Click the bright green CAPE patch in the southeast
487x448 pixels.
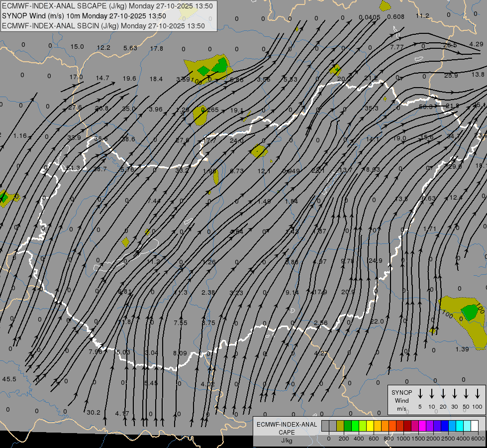pos(469,312)
